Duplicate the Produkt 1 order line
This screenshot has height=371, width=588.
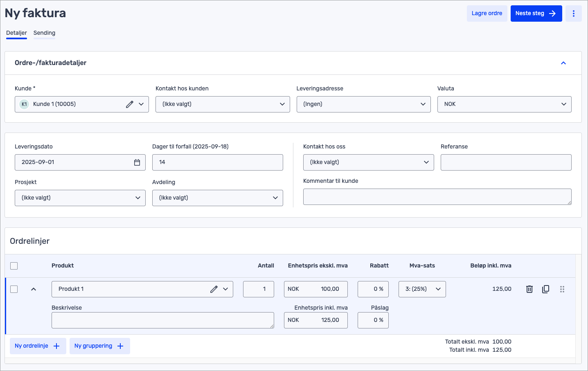tap(545, 289)
